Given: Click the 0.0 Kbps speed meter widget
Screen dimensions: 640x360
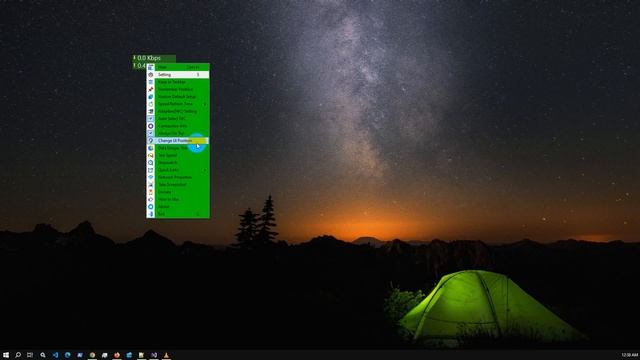Looking at the screenshot, I should (154, 58).
